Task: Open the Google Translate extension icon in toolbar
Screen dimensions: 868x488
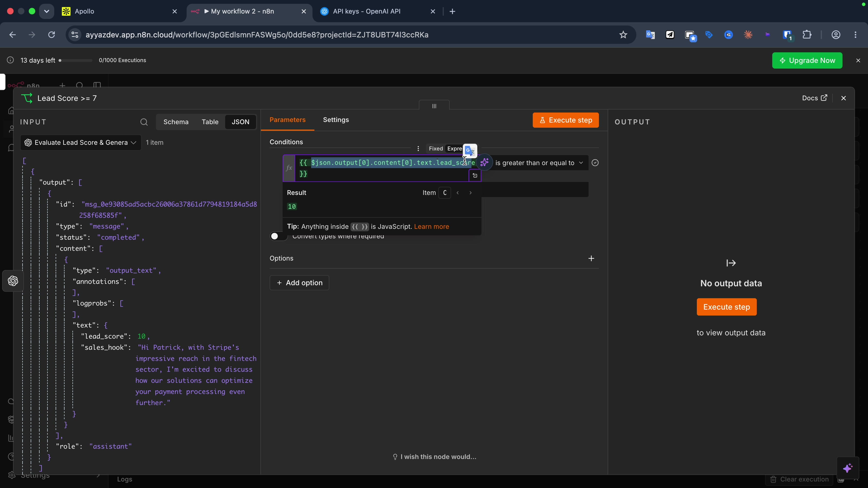Action: 650,35
